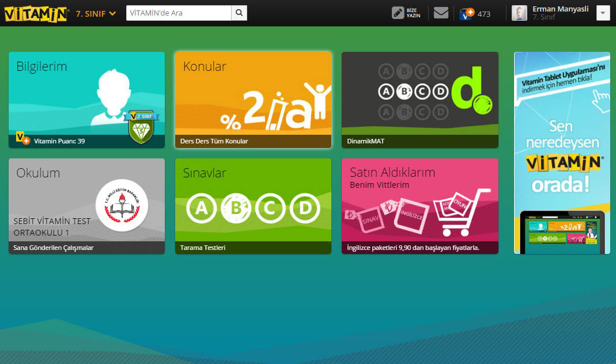The image size is (616, 364).
Task: Open the Vitamin Tablet Uygulaması banner
Action: click(x=562, y=153)
